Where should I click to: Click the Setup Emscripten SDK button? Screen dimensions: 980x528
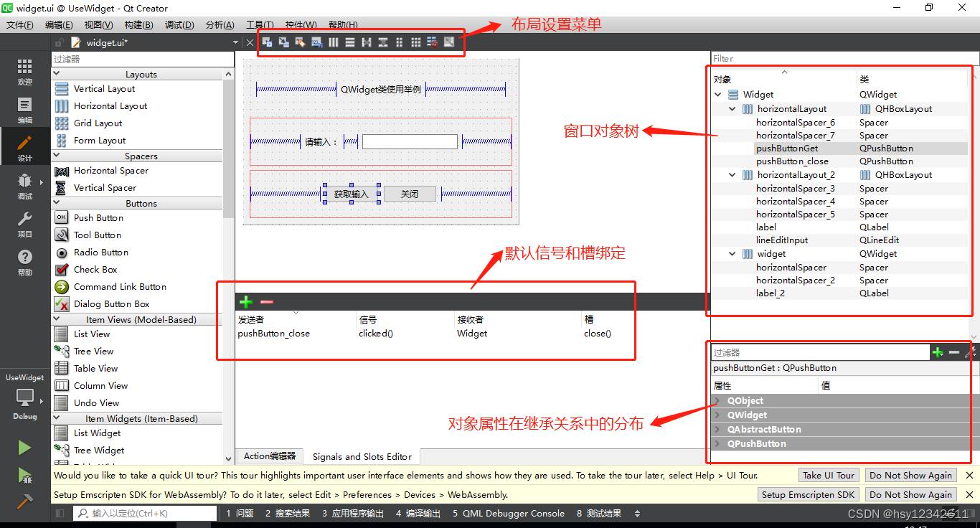click(809, 494)
